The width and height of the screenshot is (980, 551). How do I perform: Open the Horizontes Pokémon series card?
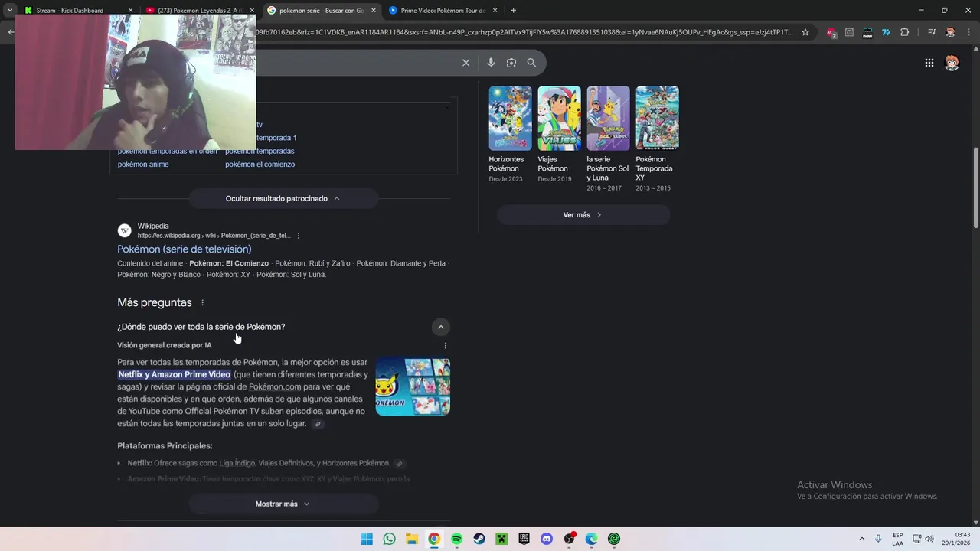point(510,134)
